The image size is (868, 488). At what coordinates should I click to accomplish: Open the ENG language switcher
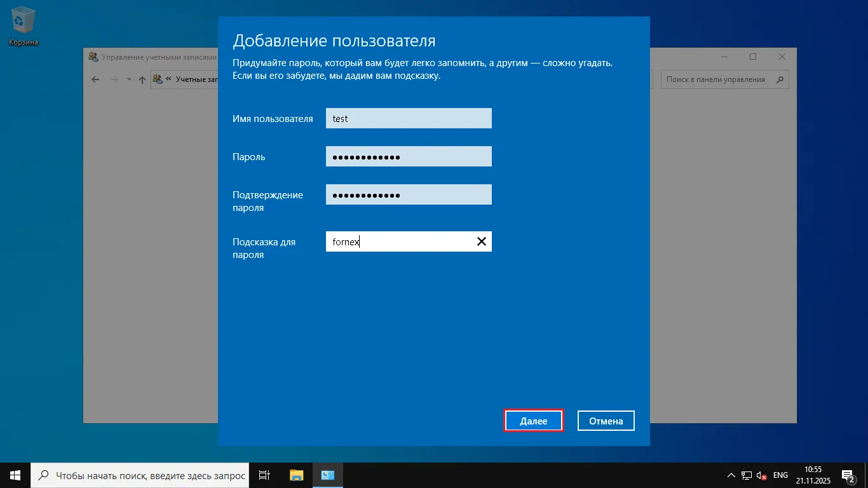[780, 475]
